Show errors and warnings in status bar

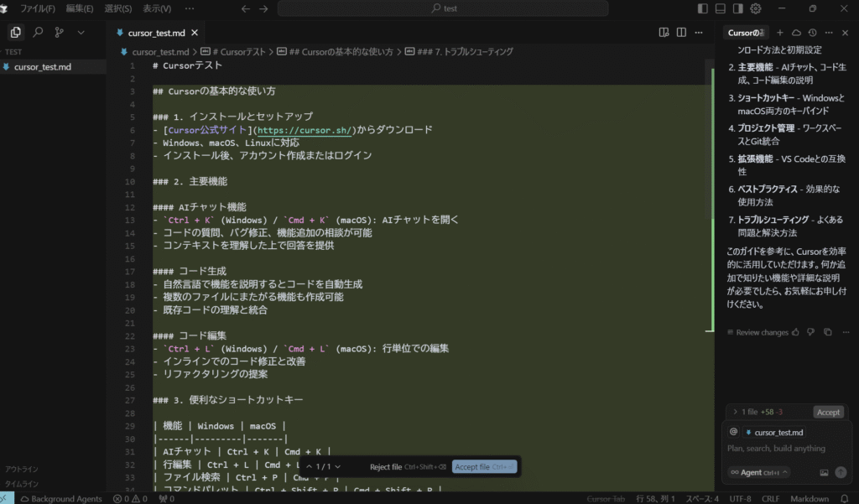point(130,498)
